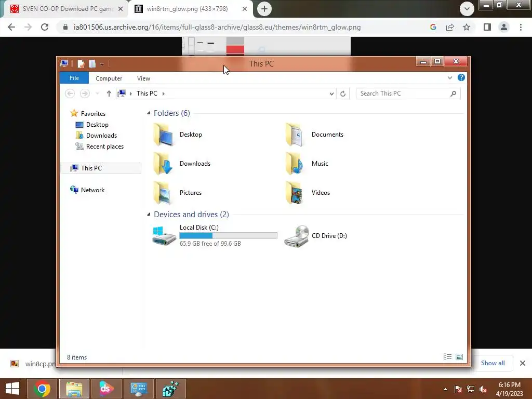Viewport: 532px width, 399px height.
Task: Collapse the Devices and drives (2) group
Action: (149, 215)
